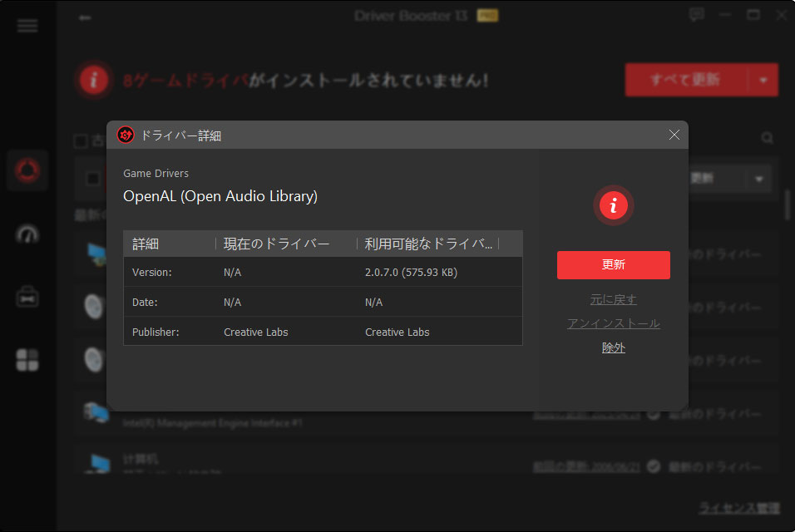Click the 計算机 device name in the list

[x=141, y=459]
